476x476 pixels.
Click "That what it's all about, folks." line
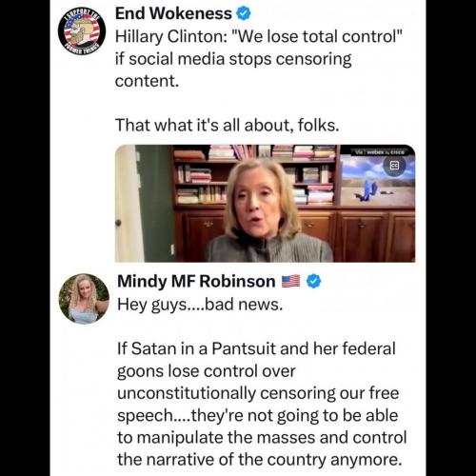point(228,125)
